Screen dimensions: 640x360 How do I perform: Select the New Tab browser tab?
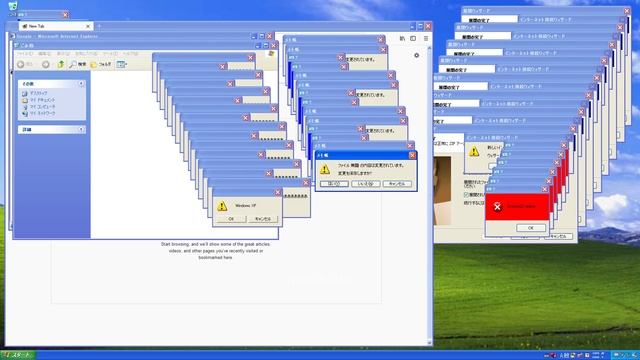[56, 26]
